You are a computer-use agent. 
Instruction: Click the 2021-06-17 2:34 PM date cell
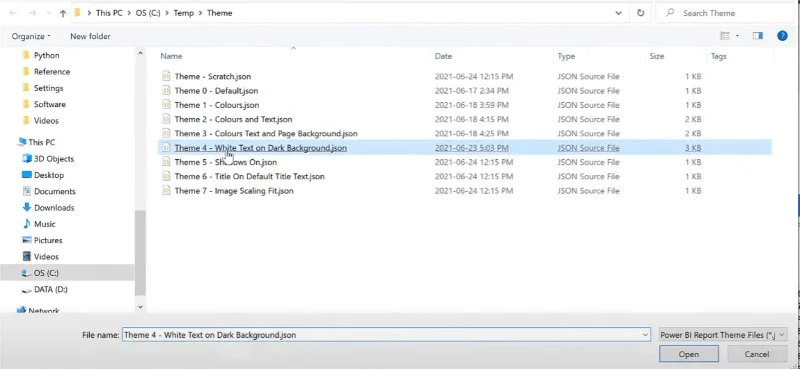pyautogui.click(x=471, y=91)
